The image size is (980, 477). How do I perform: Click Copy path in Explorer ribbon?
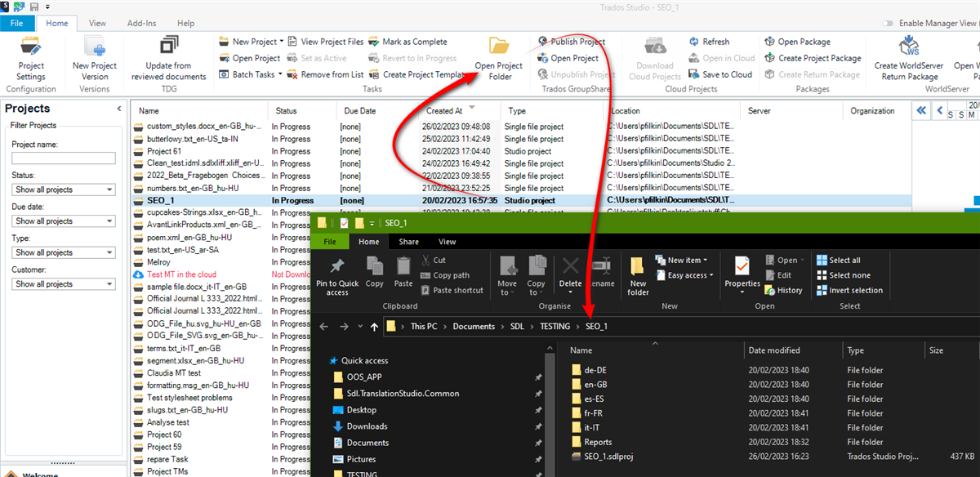(x=445, y=275)
